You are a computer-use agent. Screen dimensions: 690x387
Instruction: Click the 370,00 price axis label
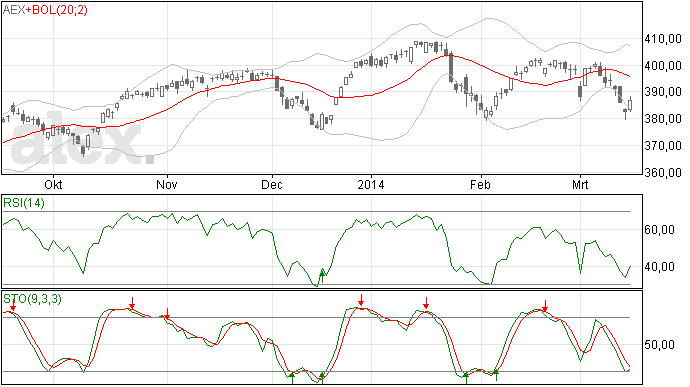[663, 146]
